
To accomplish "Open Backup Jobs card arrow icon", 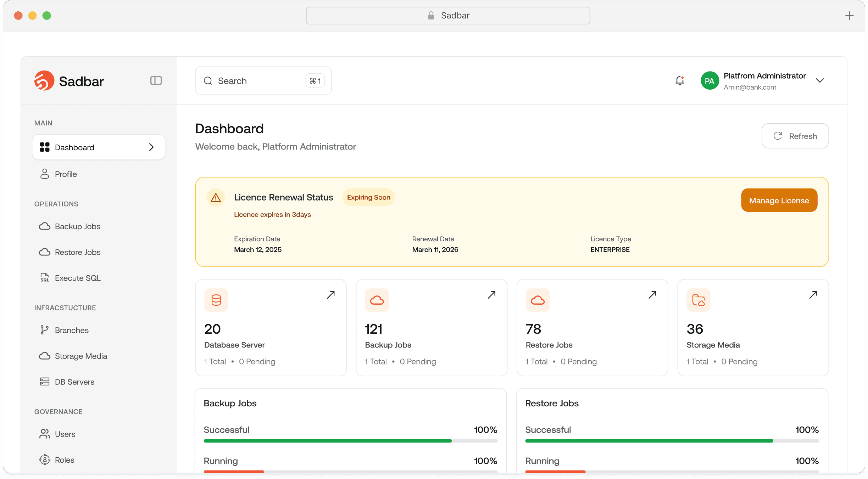I will (x=491, y=295).
